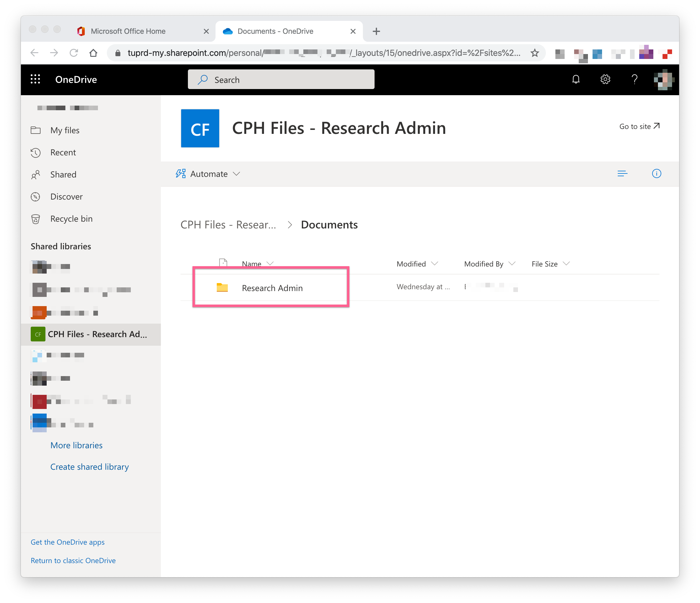
Task: Open a new browser tab
Action: pyautogui.click(x=376, y=31)
